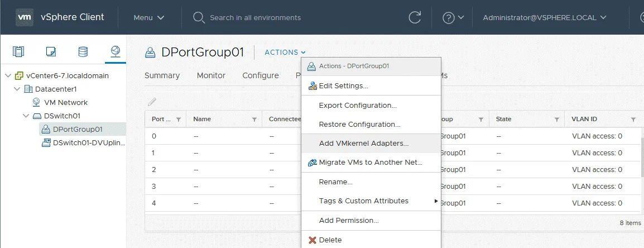This screenshot has width=644, height=248.
Task: Collapse the Datacenter1 tree node
Action: (17, 89)
